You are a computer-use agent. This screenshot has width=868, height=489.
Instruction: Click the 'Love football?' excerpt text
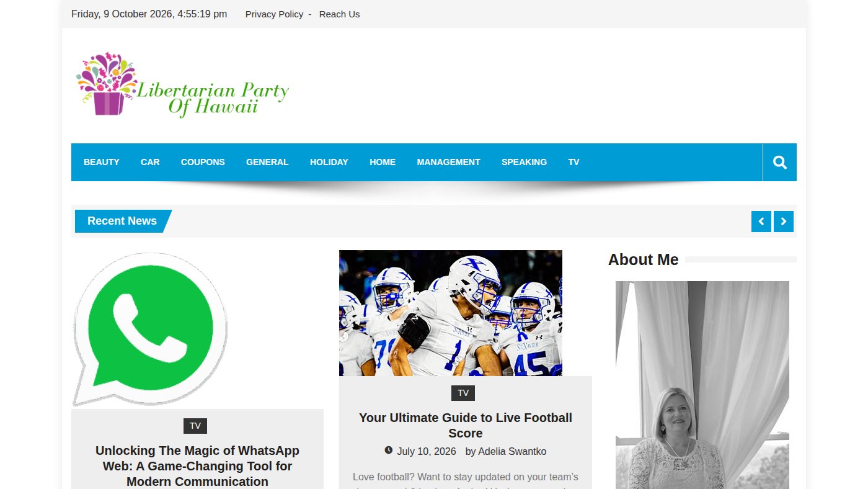point(466,482)
